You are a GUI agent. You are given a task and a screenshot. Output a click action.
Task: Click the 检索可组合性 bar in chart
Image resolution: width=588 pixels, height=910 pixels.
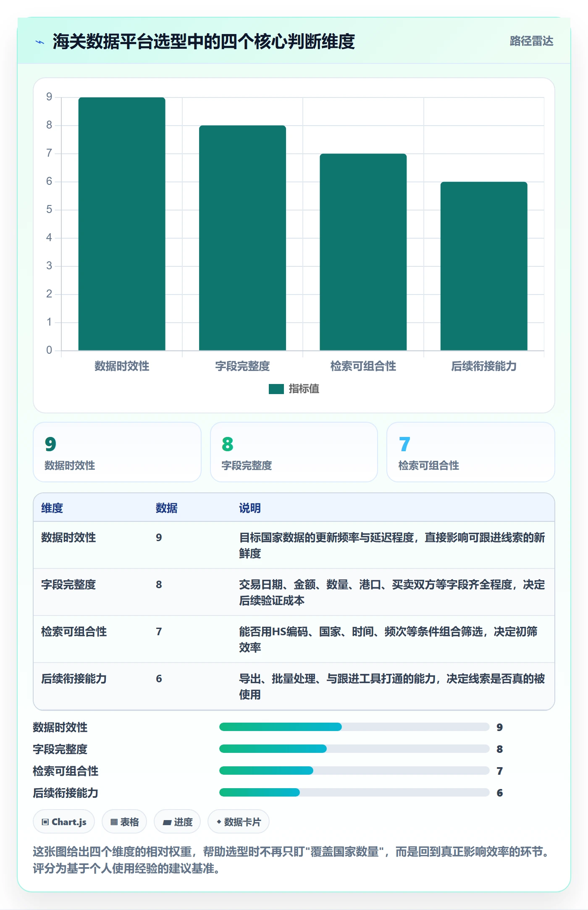point(363,252)
